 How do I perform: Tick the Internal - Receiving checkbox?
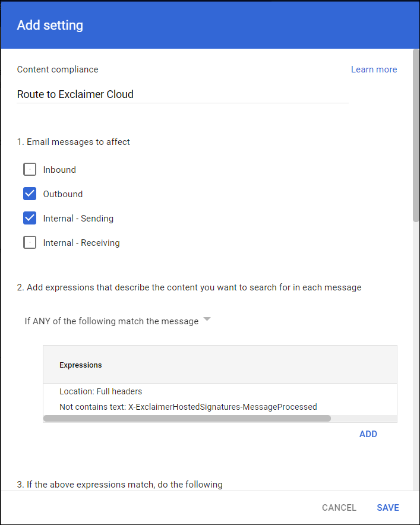click(x=30, y=243)
